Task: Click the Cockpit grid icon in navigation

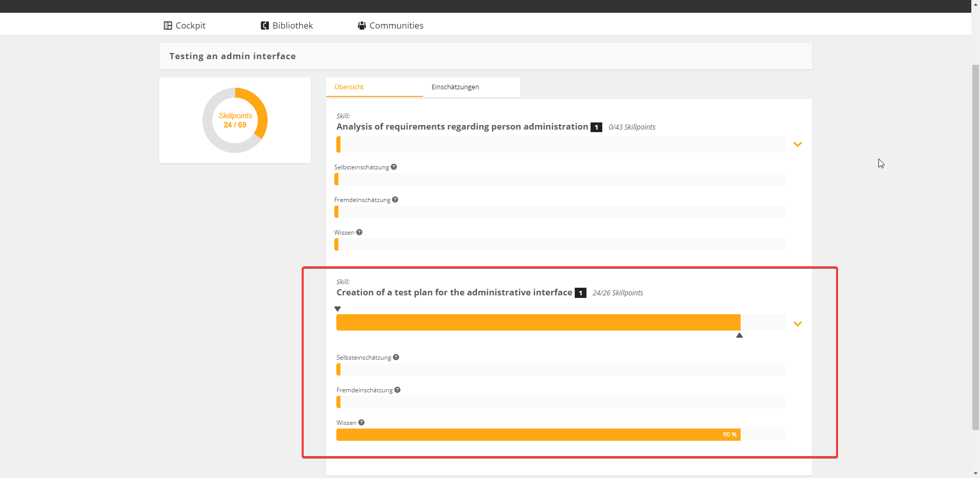Action: coord(167,26)
